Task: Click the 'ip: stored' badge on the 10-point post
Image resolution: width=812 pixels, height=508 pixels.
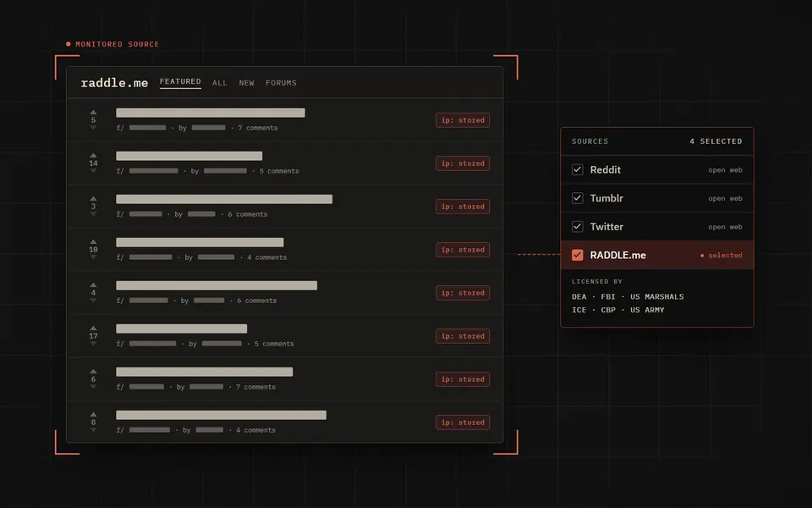Action: click(x=463, y=250)
